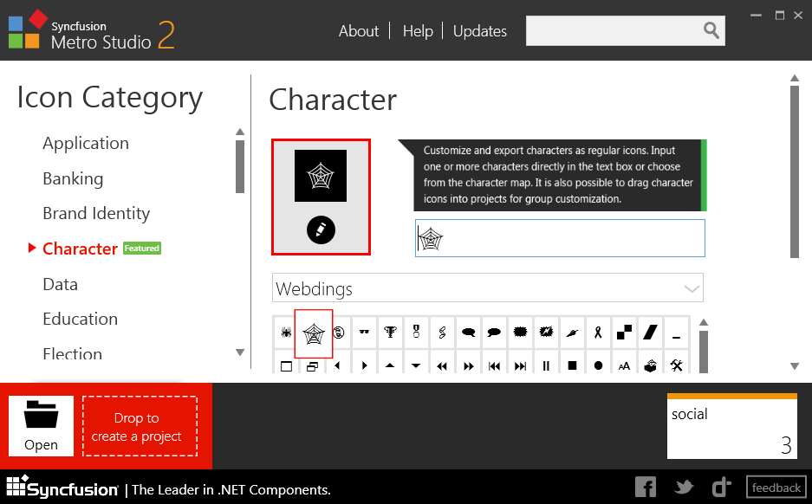Select the double A font size character
Screen dimensions: 812x504
(624, 365)
